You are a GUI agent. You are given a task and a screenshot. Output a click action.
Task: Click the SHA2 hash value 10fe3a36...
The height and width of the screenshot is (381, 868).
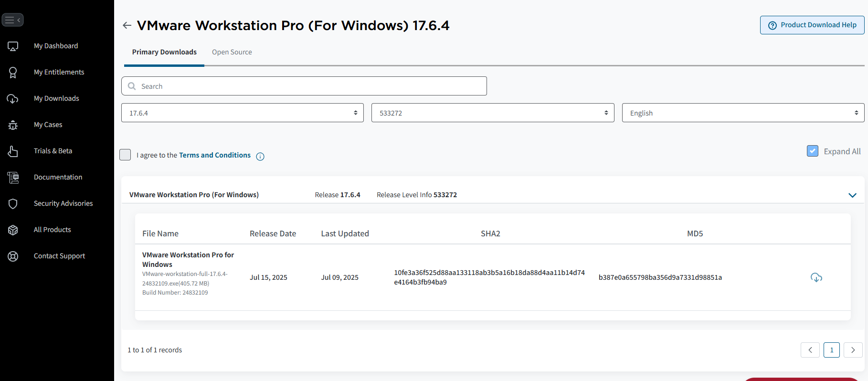click(489, 277)
